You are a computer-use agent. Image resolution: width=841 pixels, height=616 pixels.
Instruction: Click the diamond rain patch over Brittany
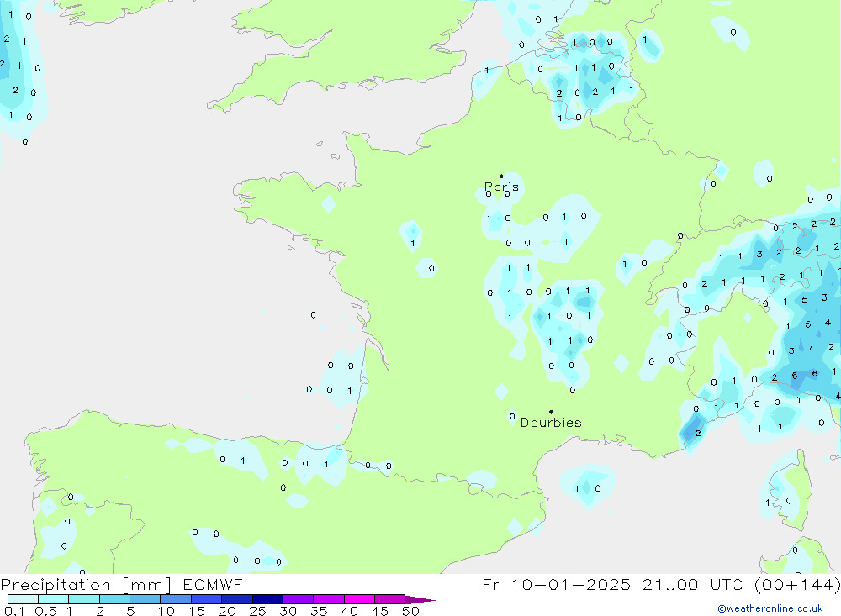click(x=328, y=204)
